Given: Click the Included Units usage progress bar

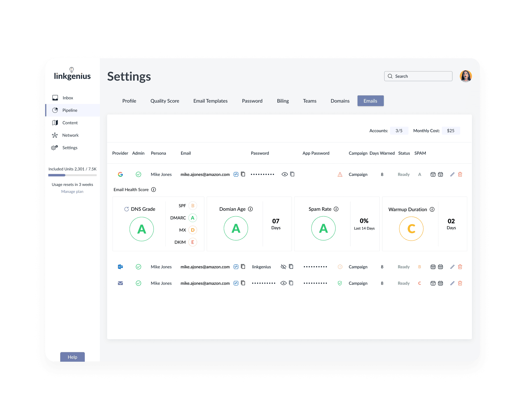Looking at the screenshot, I should (x=72, y=175).
